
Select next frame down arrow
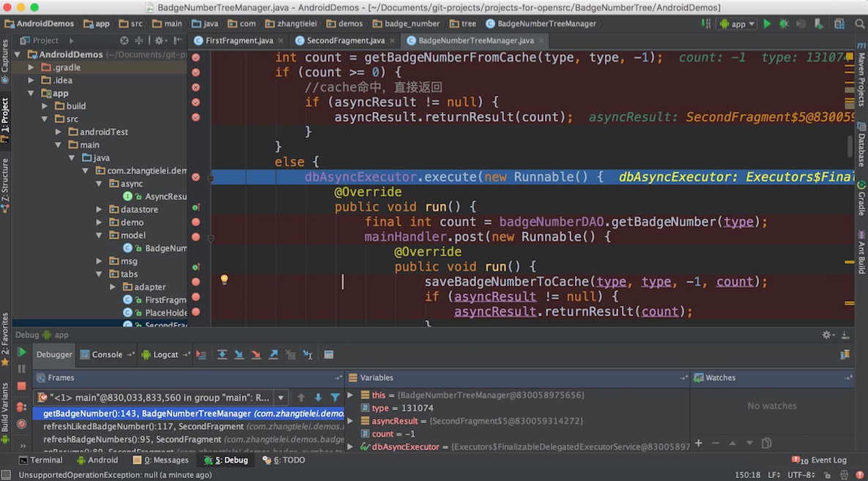pos(318,398)
